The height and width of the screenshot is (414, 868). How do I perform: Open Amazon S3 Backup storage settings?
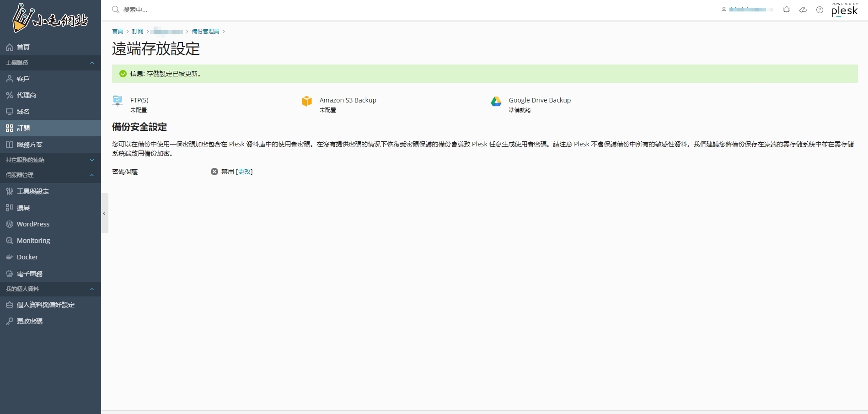coord(348,100)
